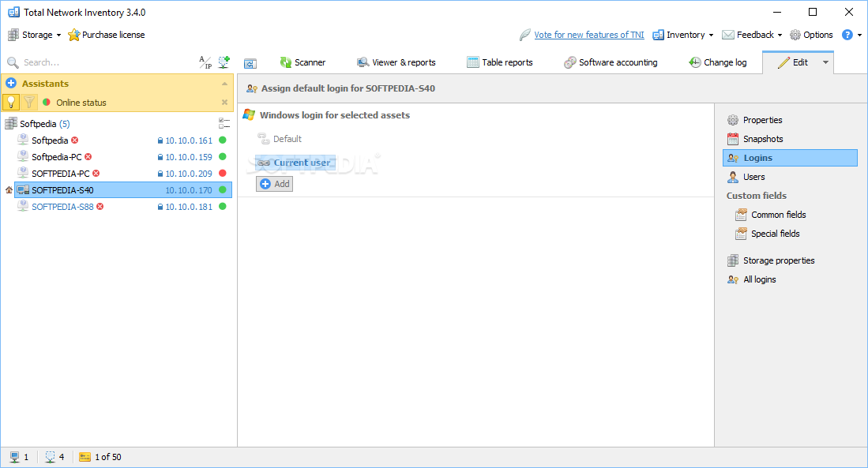Click the Assistants plus icon

tap(11, 84)
